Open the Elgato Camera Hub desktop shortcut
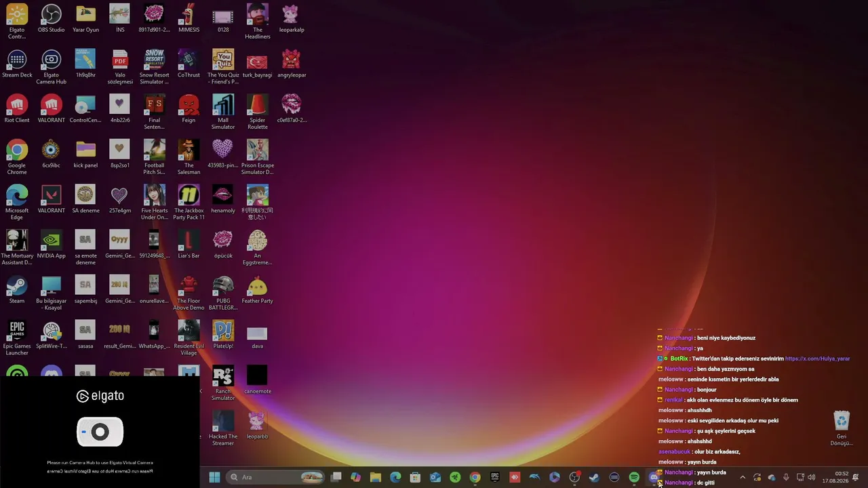Viewport: 868px width, 488px height. click(51, 67)
